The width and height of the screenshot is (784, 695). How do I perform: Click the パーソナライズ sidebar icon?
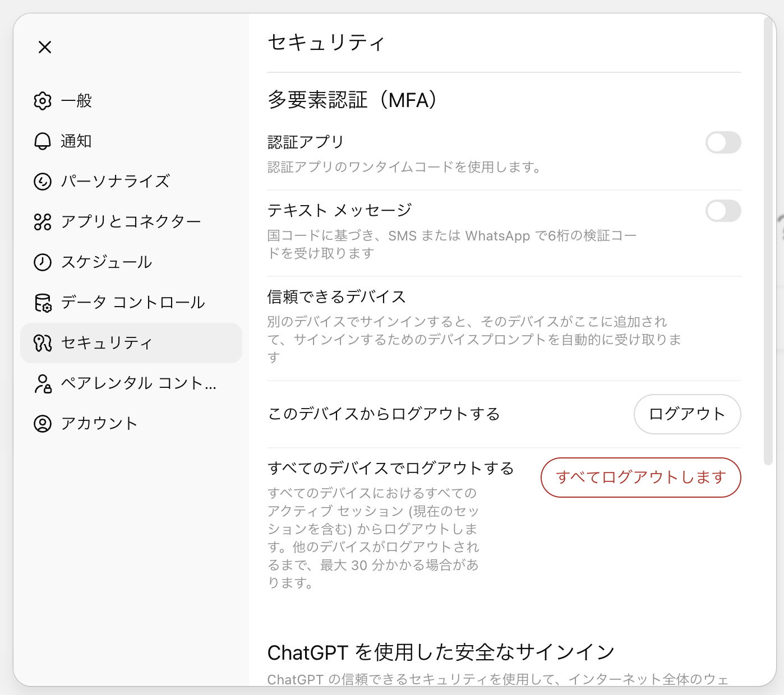[43, 182]
